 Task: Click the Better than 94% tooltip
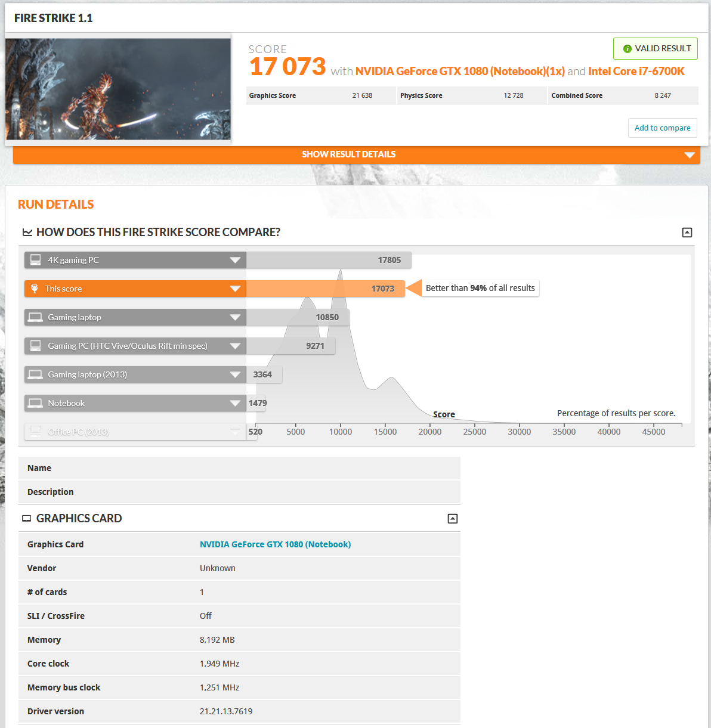pos(480,288)
